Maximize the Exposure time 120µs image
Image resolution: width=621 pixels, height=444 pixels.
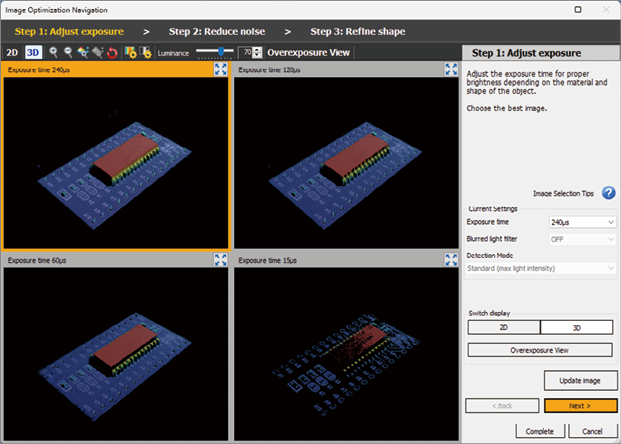coord(450,70)
